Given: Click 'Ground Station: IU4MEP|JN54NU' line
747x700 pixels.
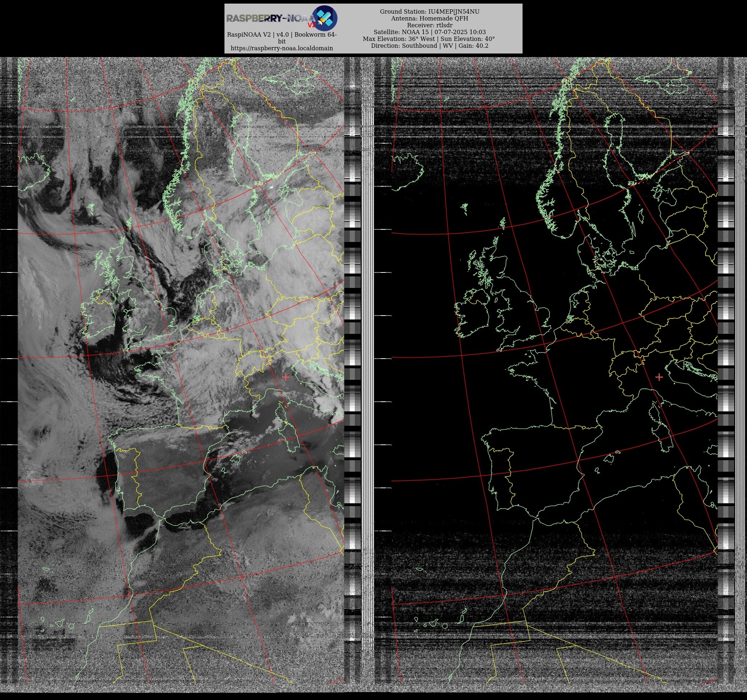Looking at the screenshot, I should click(x=430, y=11).
